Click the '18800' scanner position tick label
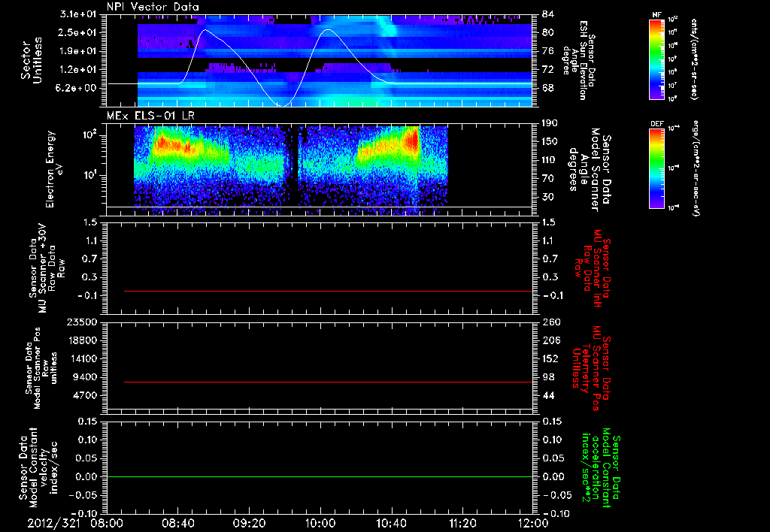770x532 pixels. pos(82,340)
